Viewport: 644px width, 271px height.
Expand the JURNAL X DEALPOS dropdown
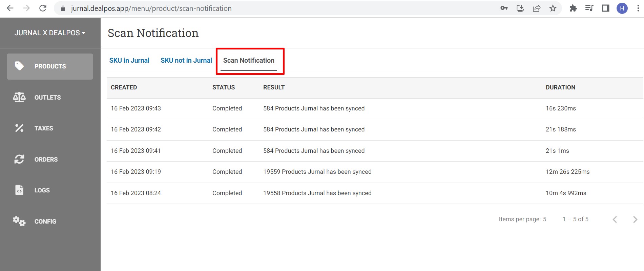click(50, 33)
